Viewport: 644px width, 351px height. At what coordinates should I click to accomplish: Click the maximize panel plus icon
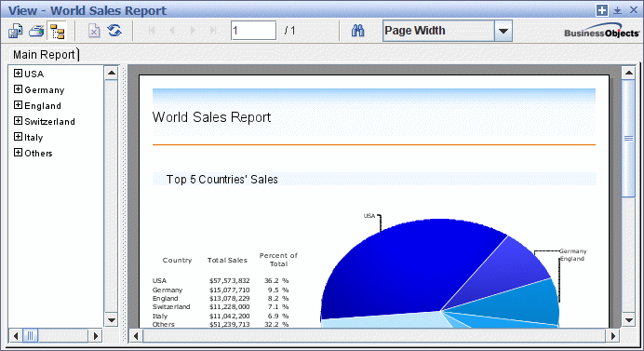[602, 10]
